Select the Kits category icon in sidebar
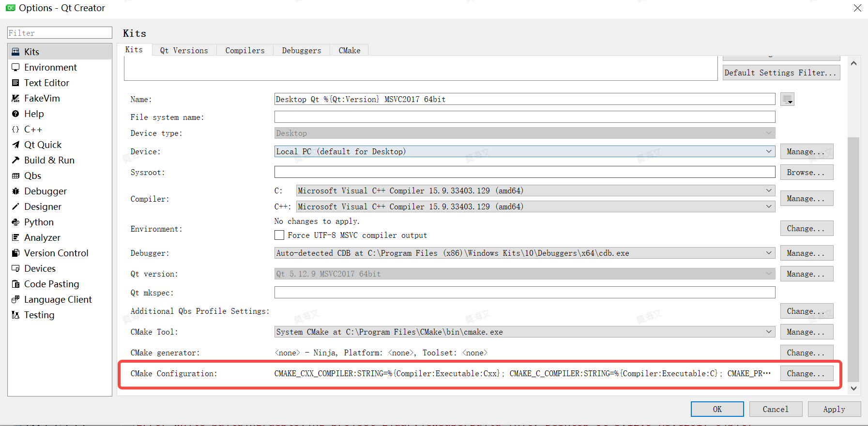This screenshot has width=868, height=426. pyautogui.click(x=15, y=52)
